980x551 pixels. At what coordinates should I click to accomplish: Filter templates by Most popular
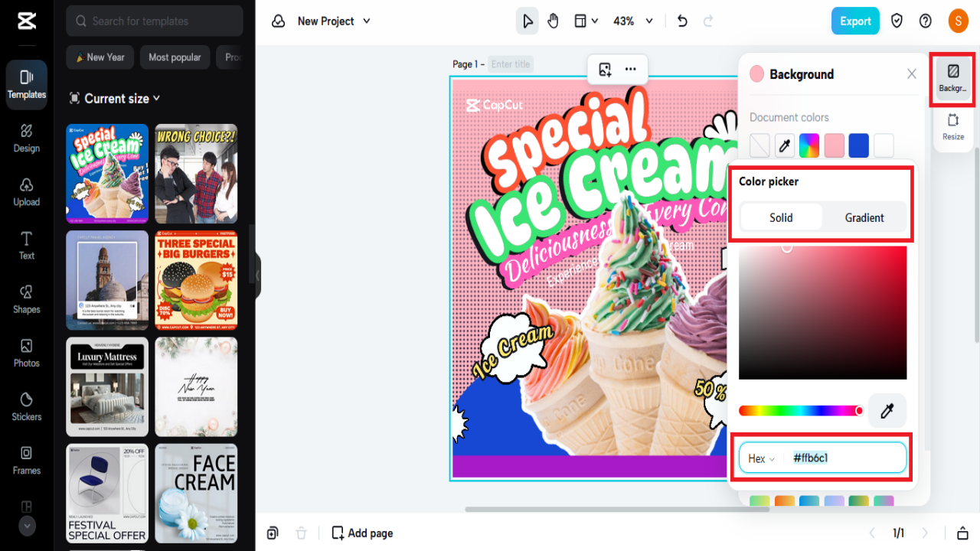click(x=175, y=57)
